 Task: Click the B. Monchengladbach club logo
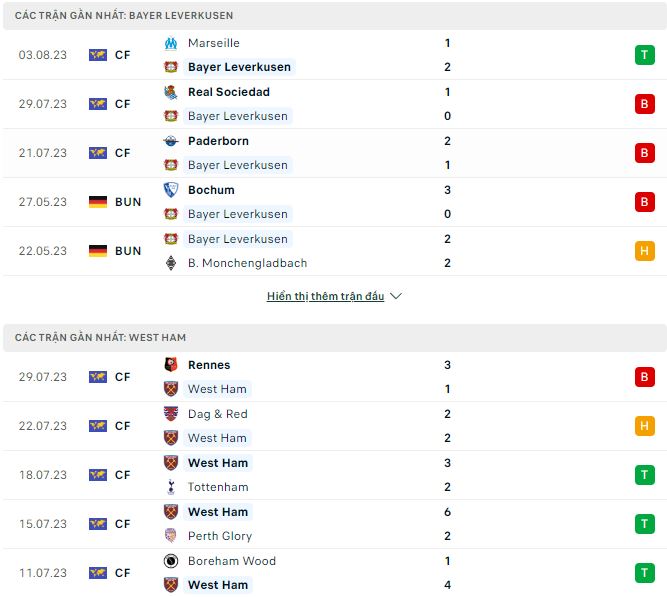(x=171, y=263)
